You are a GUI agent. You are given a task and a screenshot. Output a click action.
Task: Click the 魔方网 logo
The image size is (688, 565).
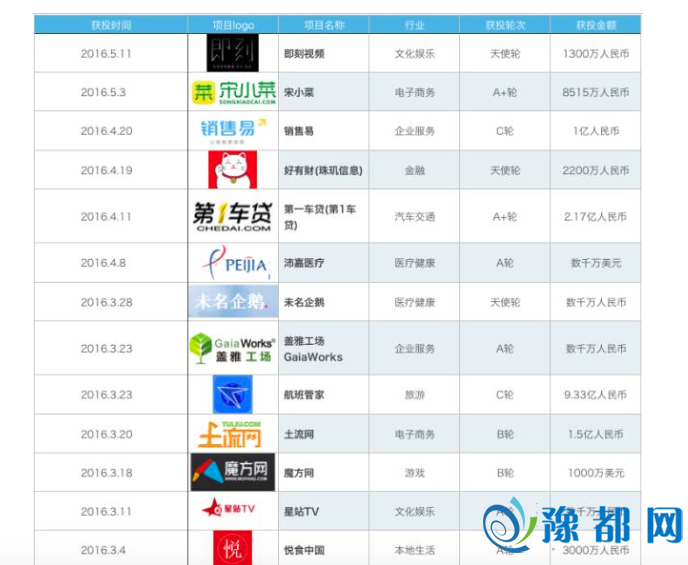point(233,472)
